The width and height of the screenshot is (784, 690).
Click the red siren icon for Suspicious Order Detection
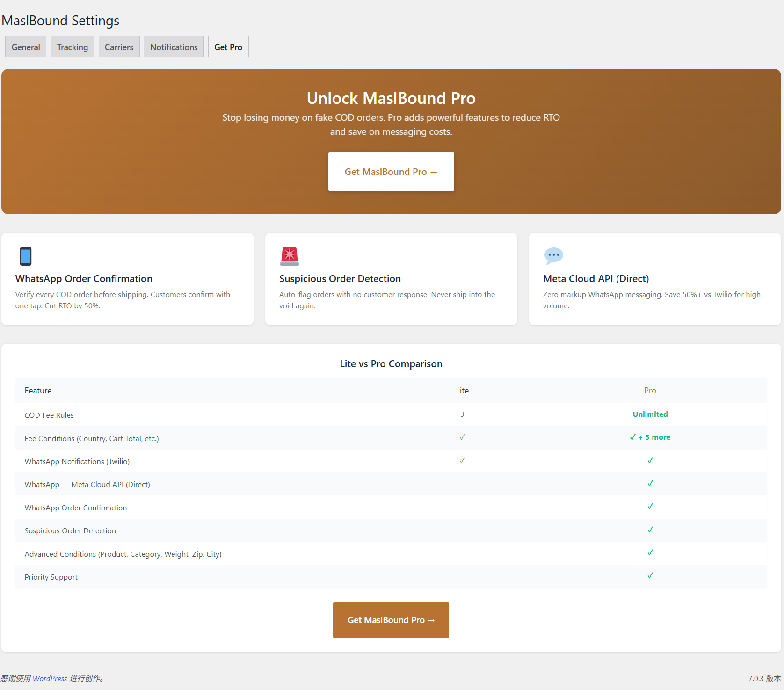[x=290, y=256]
